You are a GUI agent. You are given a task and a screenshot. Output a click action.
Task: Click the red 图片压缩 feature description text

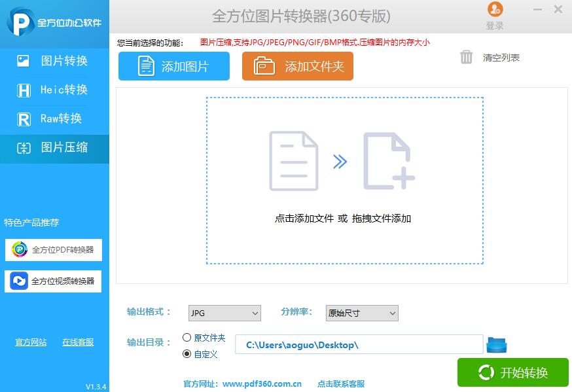(x=315, y=43)
